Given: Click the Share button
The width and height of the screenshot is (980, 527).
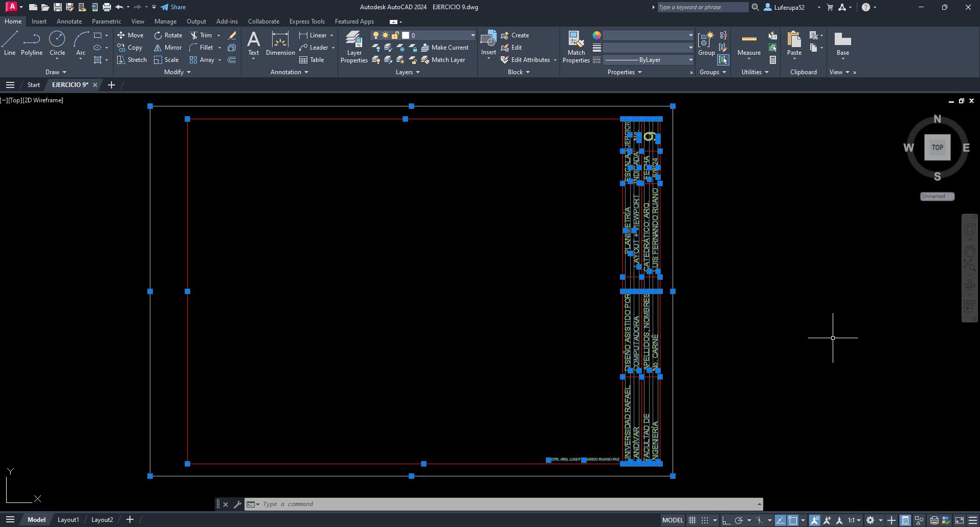Looking at the screenshot, I should (173, 7).
